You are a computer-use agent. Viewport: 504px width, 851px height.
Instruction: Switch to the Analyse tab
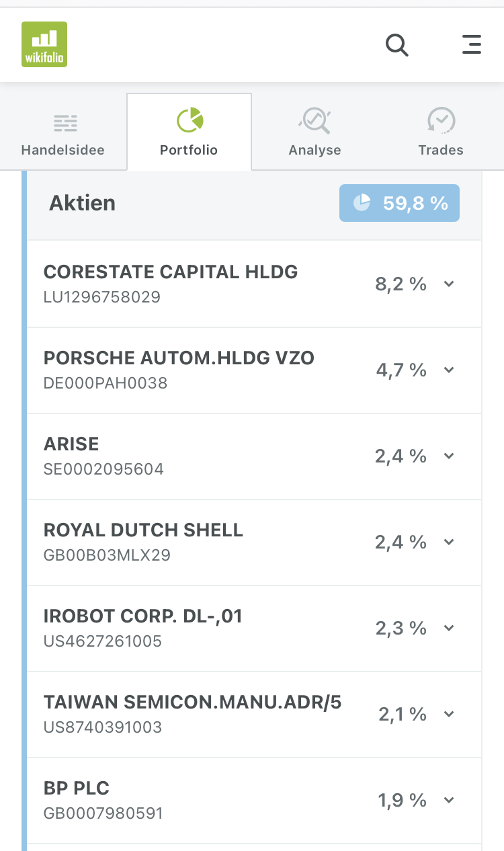314,132
